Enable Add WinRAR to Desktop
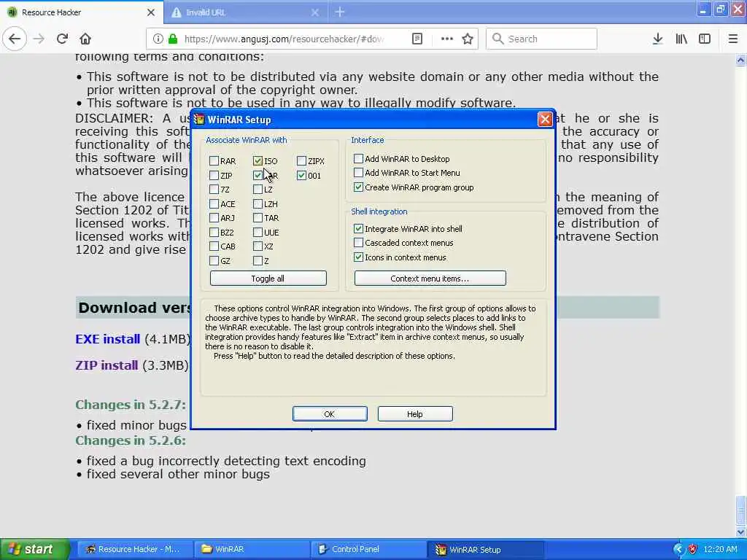This screenshot has height=560, width=747. click(x=358, y=158)
